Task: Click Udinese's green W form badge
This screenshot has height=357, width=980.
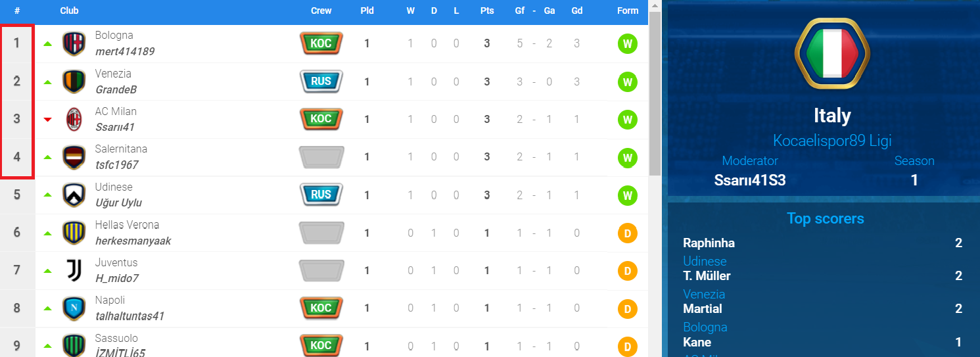Action: [x=628, y=195]
